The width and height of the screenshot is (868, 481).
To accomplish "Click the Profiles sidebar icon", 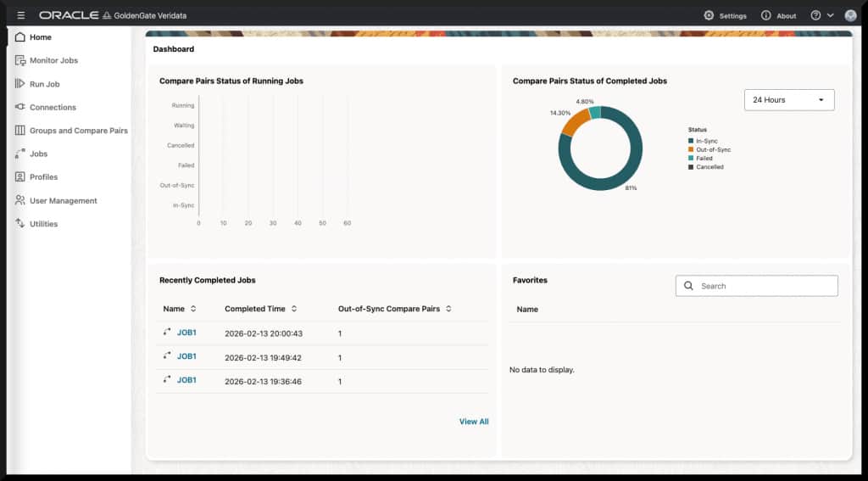I will [x=20, y=176].
